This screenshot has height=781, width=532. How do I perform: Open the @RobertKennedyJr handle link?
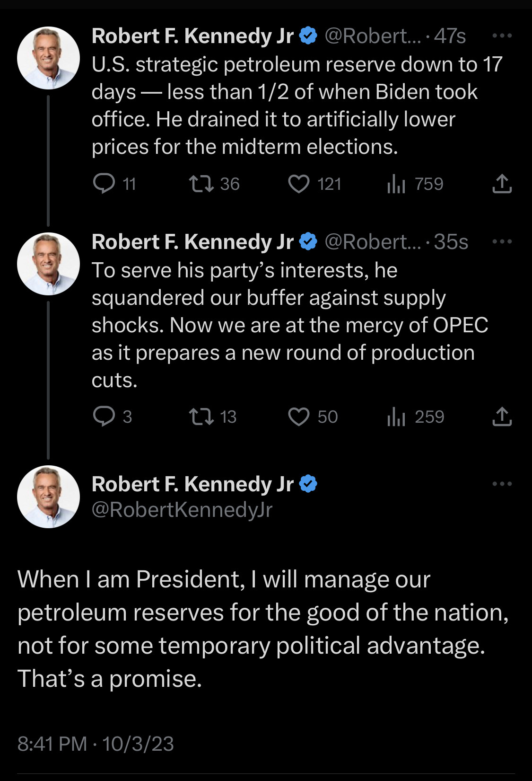click(182, 510)
